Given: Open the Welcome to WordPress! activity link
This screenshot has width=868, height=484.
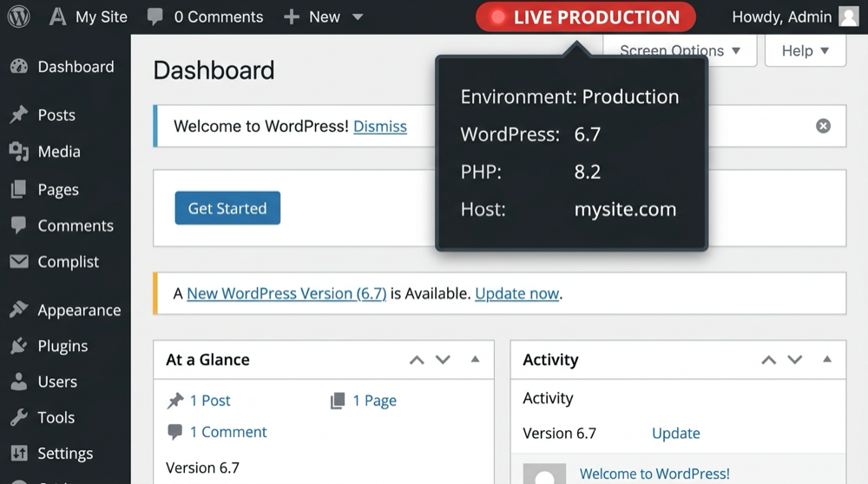Looking at the screenshot, I should click(654, 474).
